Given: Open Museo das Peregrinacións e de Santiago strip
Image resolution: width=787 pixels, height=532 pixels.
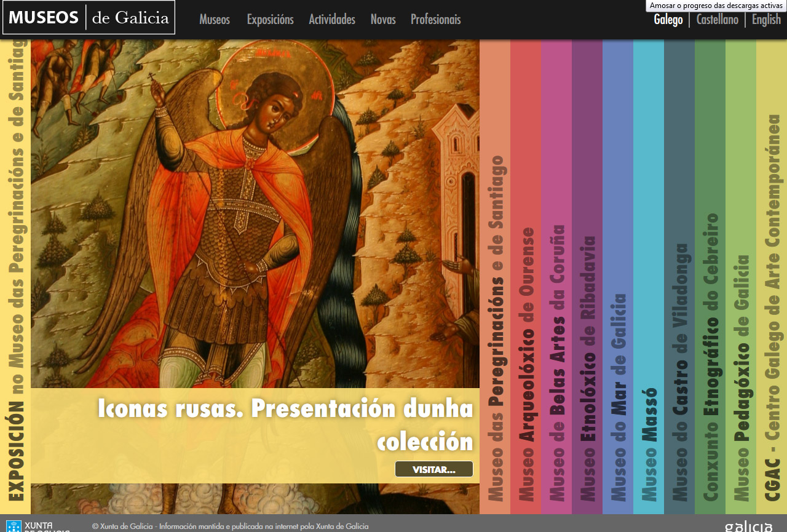Looking at the screenshot, I should point(495,277).
